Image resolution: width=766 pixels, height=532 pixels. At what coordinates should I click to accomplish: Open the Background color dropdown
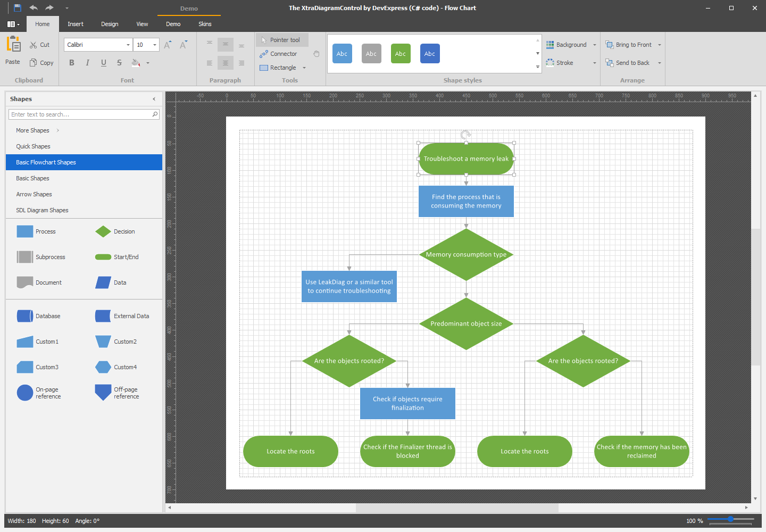click(x=595, y=45)
